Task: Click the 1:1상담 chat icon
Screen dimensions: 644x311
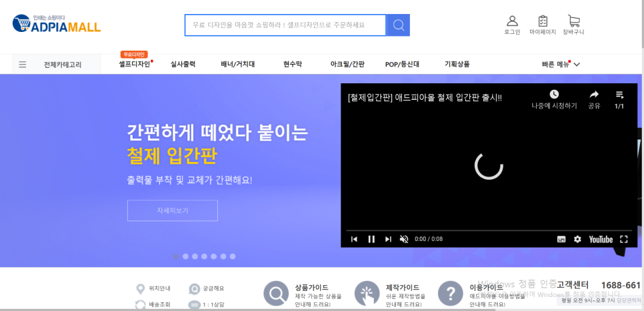Action: pyautogui.click(x=193, y=305)
